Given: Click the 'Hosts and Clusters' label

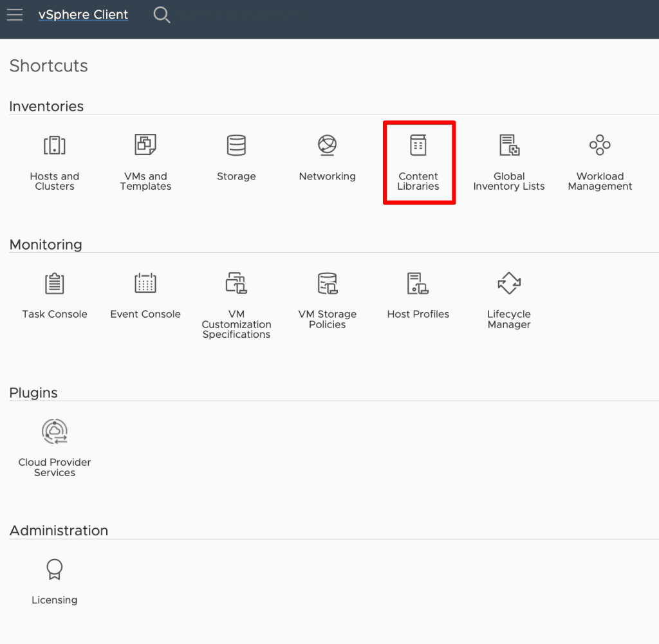Looking at the screenshot, I should pyautogui.click(x=55, y=181).
